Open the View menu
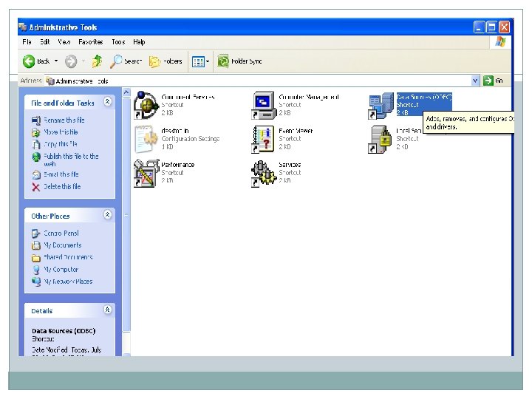 [64, 42]
